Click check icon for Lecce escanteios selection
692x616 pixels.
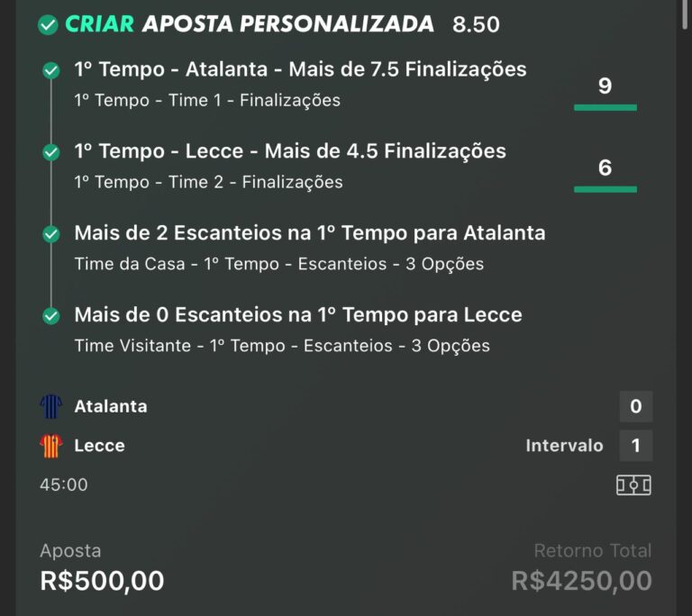[x=51, y=316]
